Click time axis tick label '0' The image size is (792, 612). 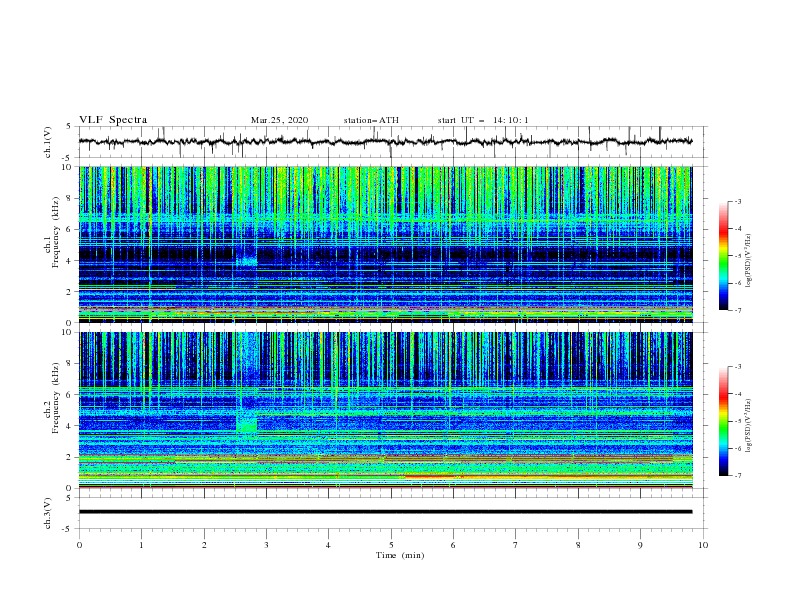(79, 545)
